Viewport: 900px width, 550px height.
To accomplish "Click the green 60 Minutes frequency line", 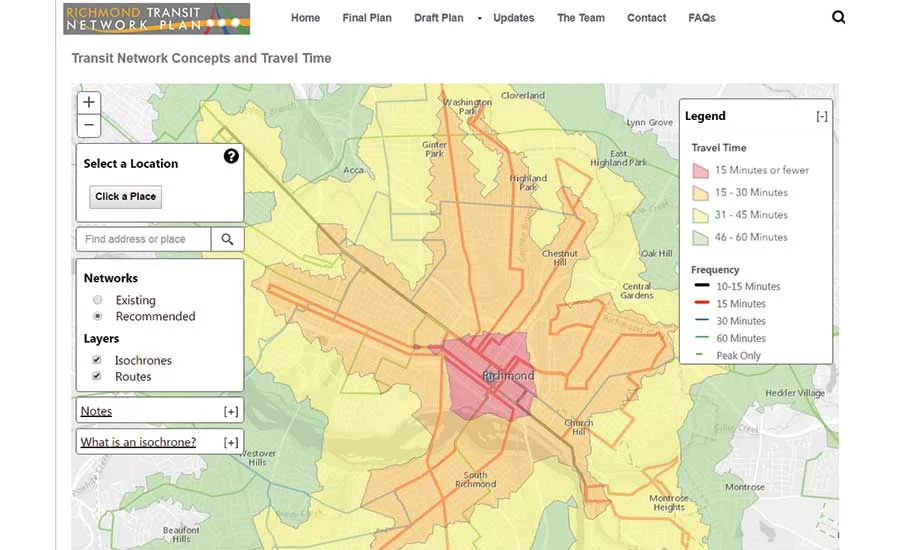I will (701, 337).
